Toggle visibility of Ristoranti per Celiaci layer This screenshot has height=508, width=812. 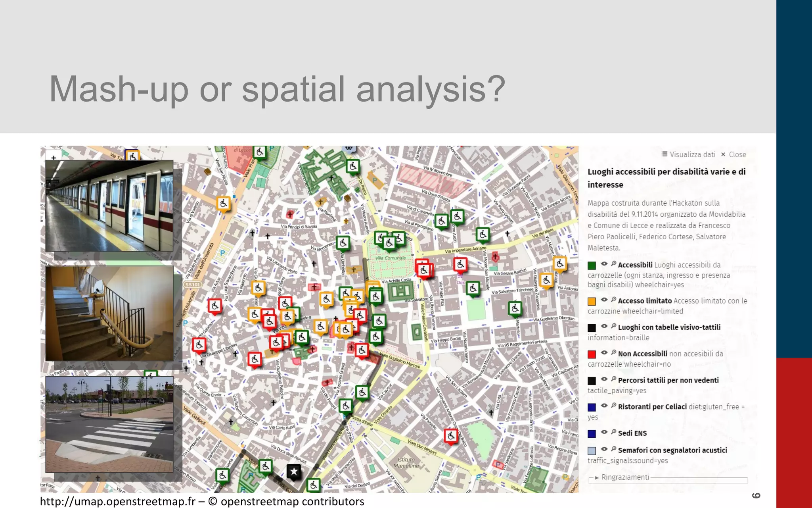604,405
